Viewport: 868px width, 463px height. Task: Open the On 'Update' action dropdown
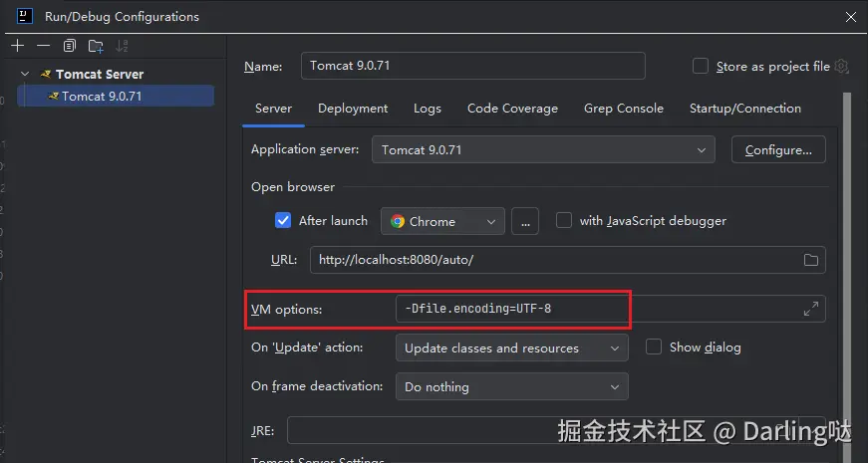click(511, 347)
